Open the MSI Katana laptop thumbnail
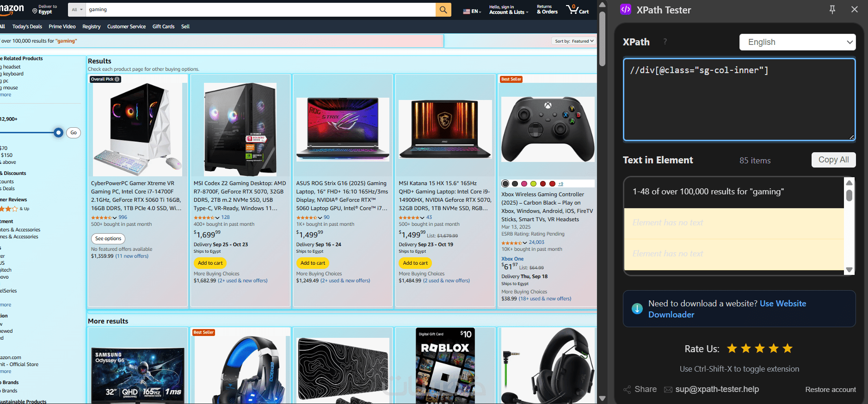 click(445, 129)
